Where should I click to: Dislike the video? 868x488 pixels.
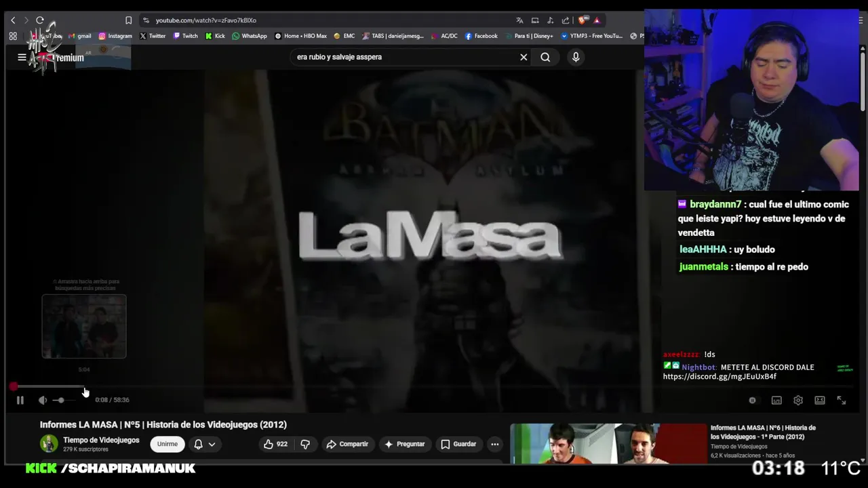tap(305, 444)
